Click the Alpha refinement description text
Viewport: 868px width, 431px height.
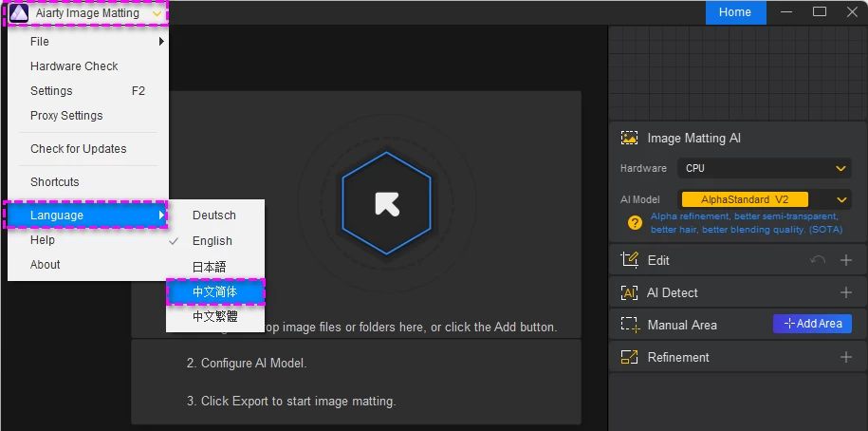coord(747,223)
